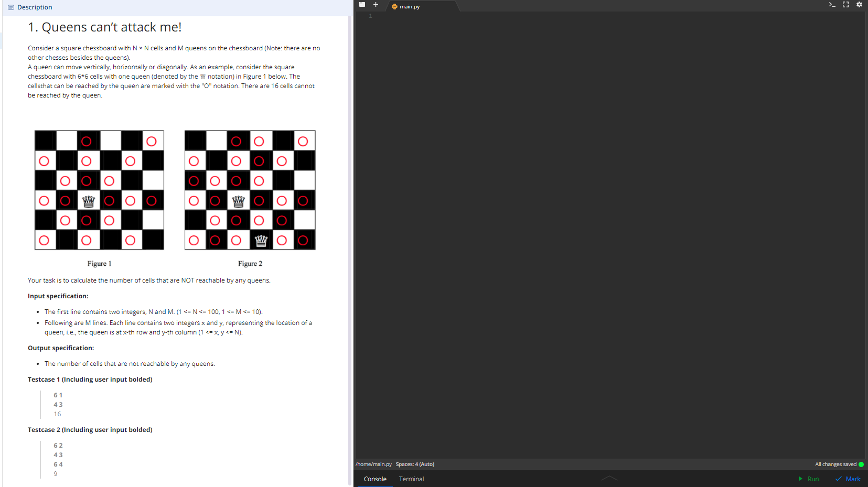Click the green saved status dot
Image resolution: width=868 pixels, height=487 pixels.
click(x=861, y=464)
